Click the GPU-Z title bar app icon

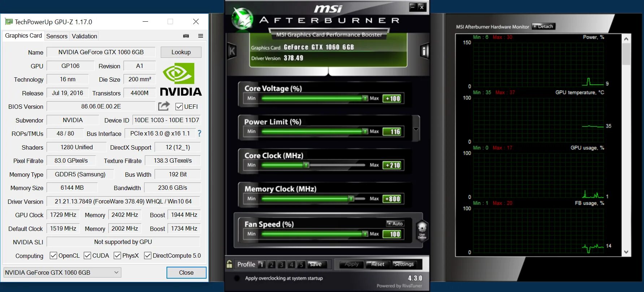(9, 22)
